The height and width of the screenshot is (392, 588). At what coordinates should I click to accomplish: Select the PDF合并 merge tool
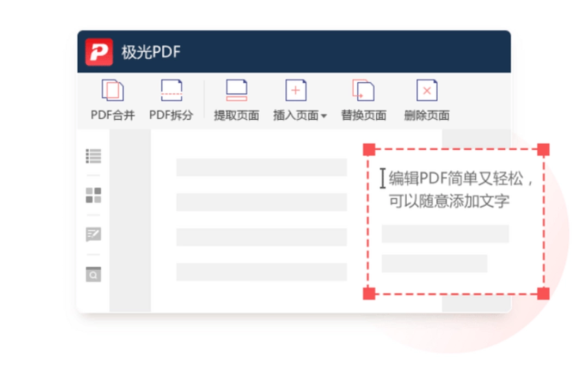[113, 90]
